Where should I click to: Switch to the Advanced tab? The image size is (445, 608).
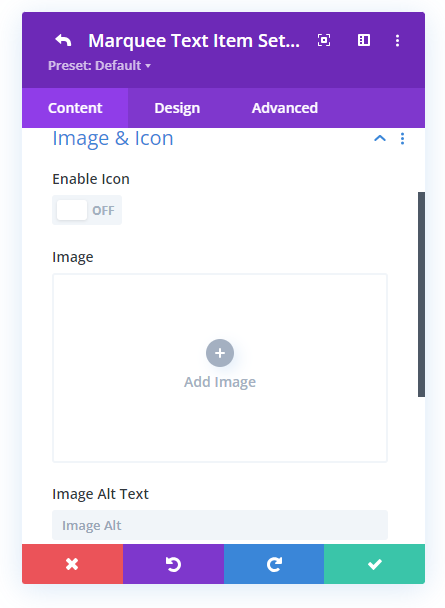285,108
